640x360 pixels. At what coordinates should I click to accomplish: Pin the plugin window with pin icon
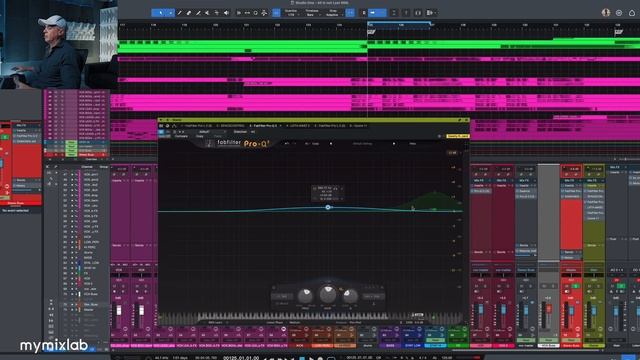(460, 120)
